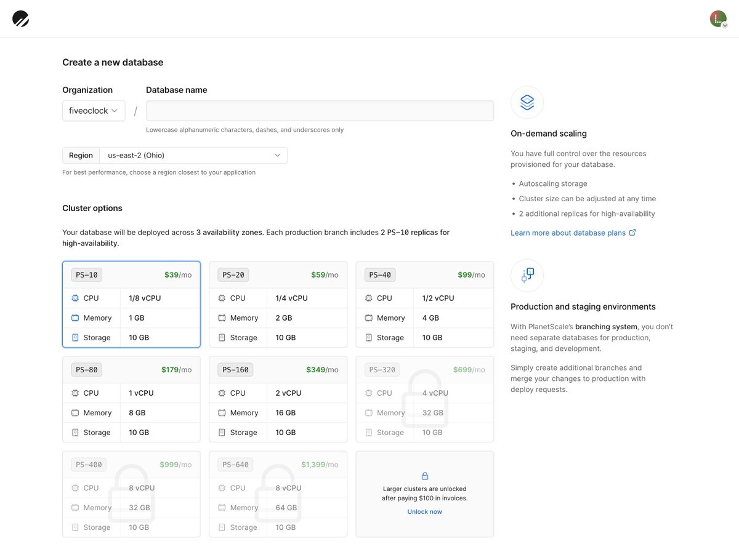Select the PS-160 cluster at $349/mo
This screenshot has height=560, width=739.
pyautogui.click(x=278, y=399)
